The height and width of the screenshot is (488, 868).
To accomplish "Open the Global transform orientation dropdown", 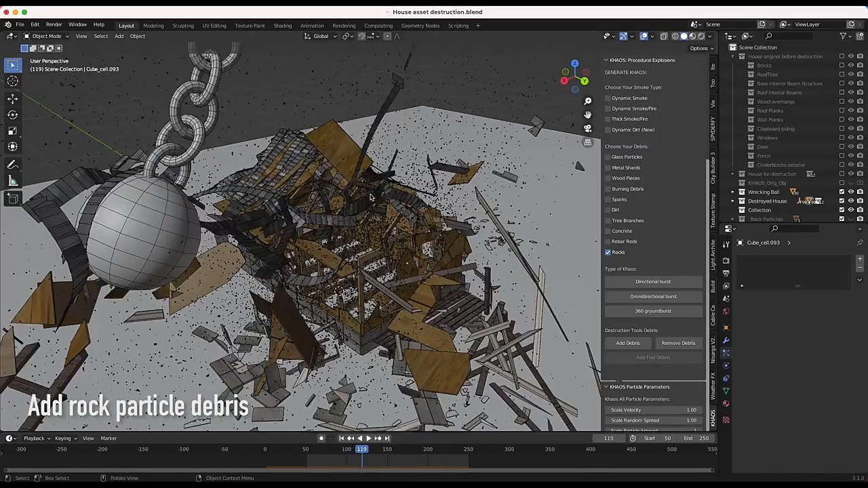I will (321, 36).
